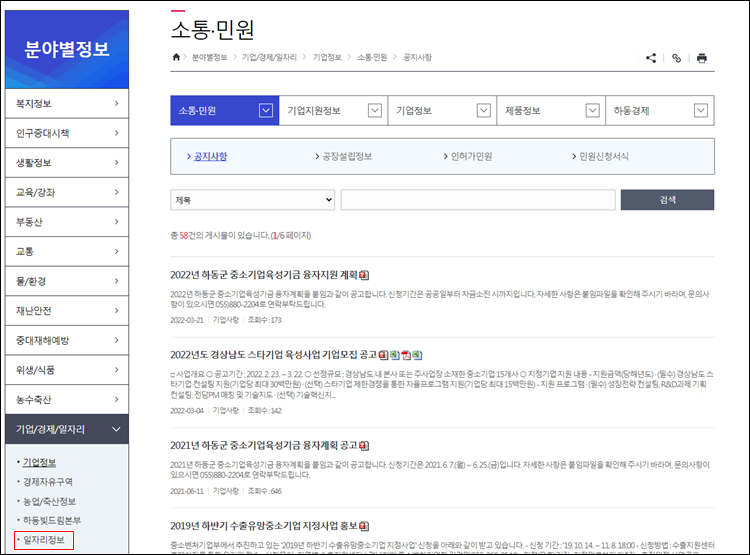This screenshot has width=750, height=555.
Task: Collapse the 기업/경제/일자리 sidebar section
Action: 67,429
